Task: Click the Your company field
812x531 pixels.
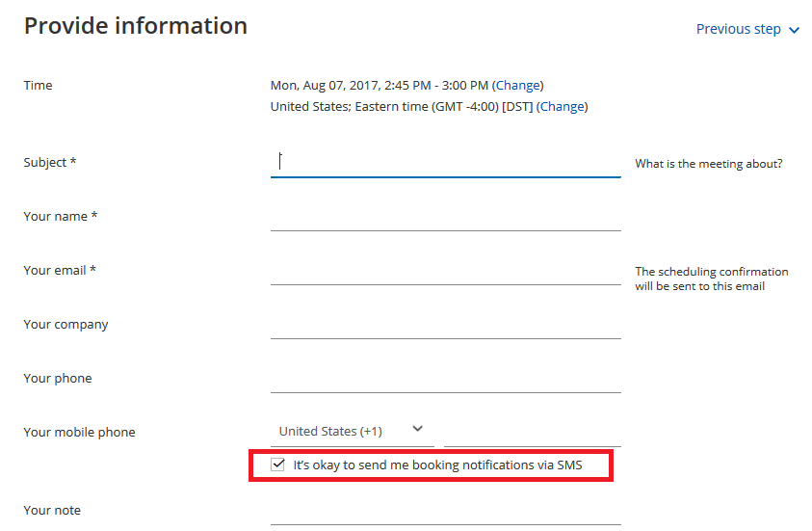Action: tap(445, 325)
